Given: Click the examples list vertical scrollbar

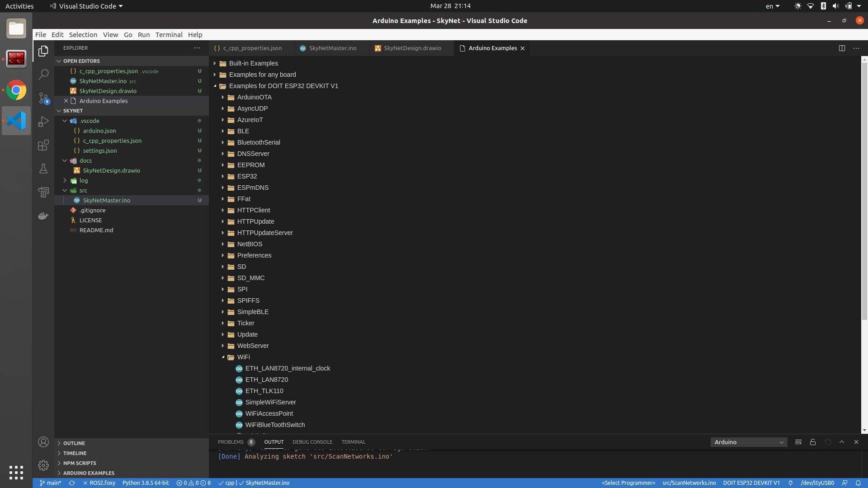Looking at the screenshot, I should pos(864,190).
